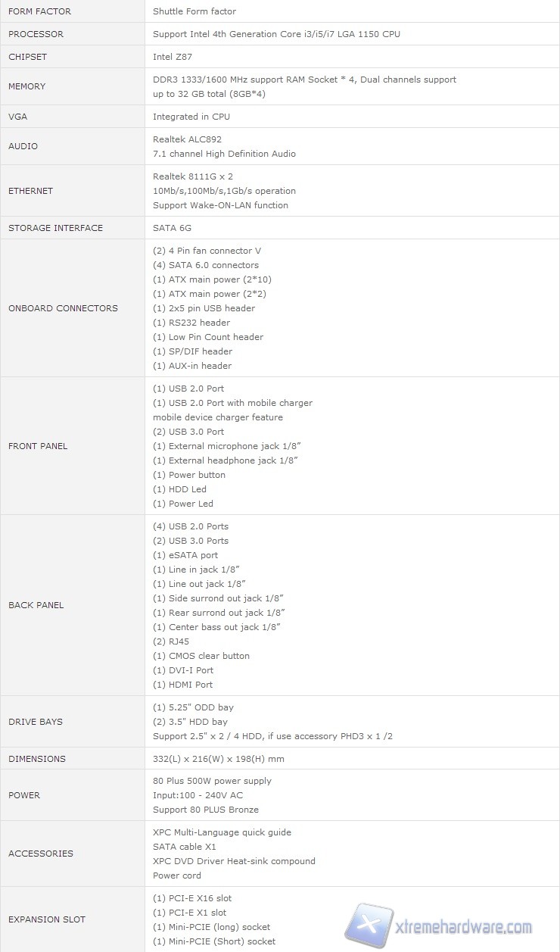Click the FRONT PANEL row label
Screen dimensions: 560x952
click(38, 446)
